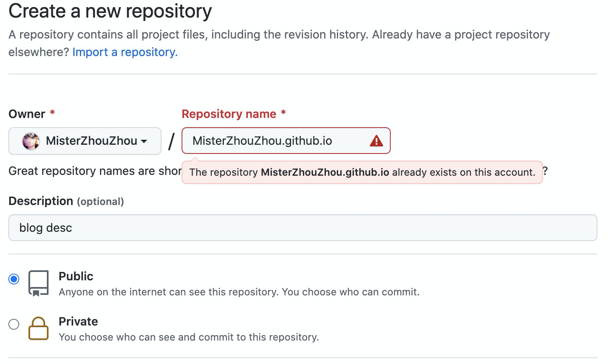Click the 'already exists' error tooltip

point(362,172)
